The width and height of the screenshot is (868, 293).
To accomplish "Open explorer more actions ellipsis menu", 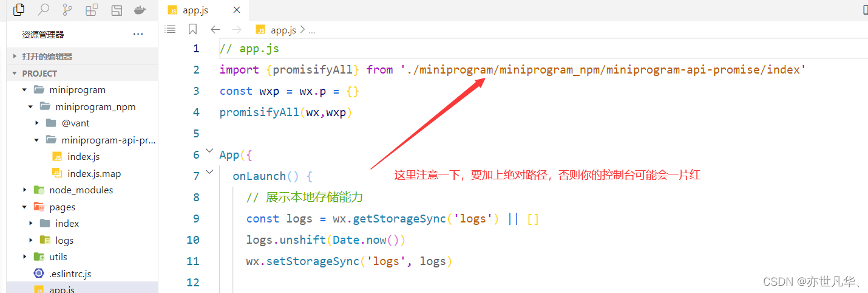I will click(138, 35).
